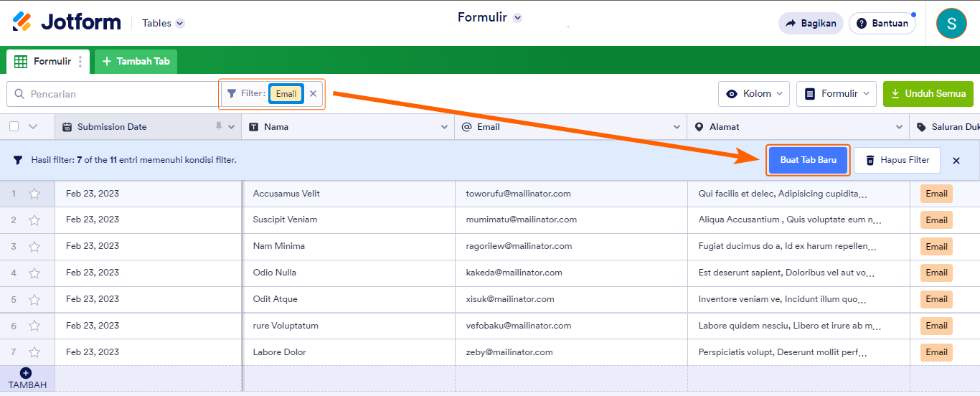Image resolution: width=980 pixels, height=396 pixels.
Task: Open the Kolom columns dropdown
Action: 754,94
